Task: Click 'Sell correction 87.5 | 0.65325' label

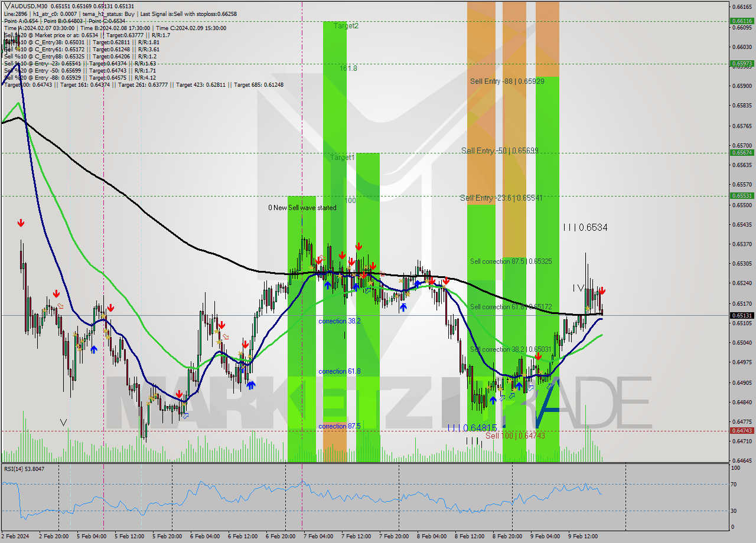Action: (511, 261)
